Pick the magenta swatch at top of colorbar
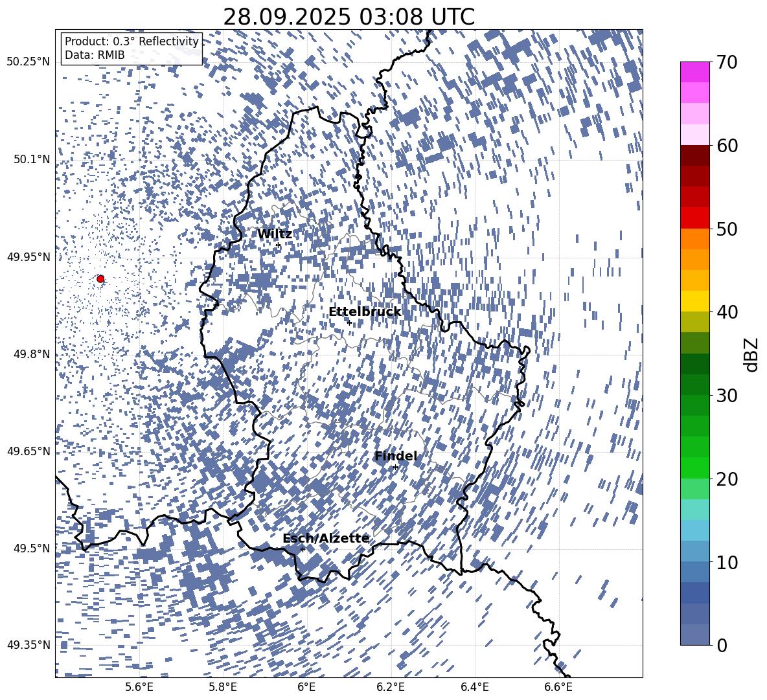Image resolution: width=767 pixels, height=700 pixels. coord(694,73)
